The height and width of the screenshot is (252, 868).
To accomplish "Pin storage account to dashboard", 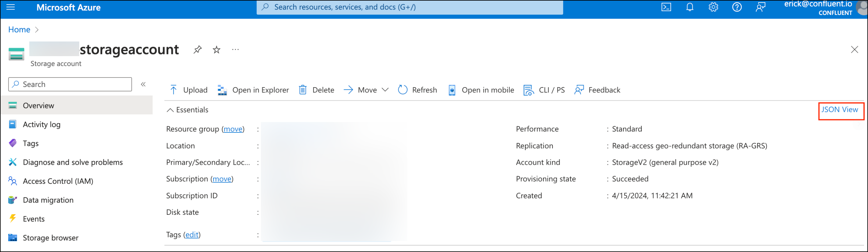I will tap(197, 50).
